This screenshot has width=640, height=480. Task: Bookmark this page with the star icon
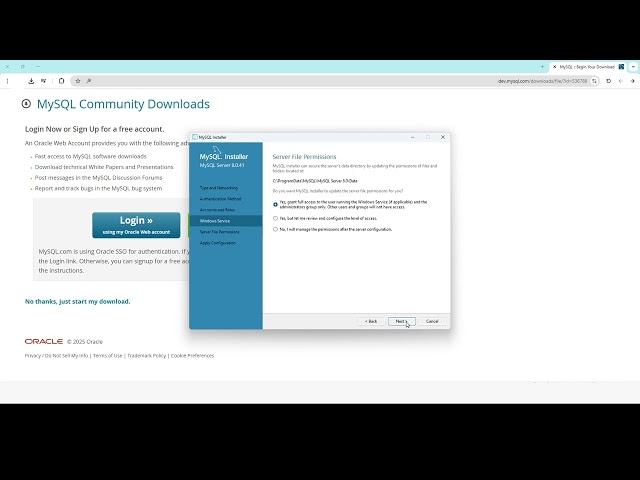pyautogui.click(x=78, y=81)
